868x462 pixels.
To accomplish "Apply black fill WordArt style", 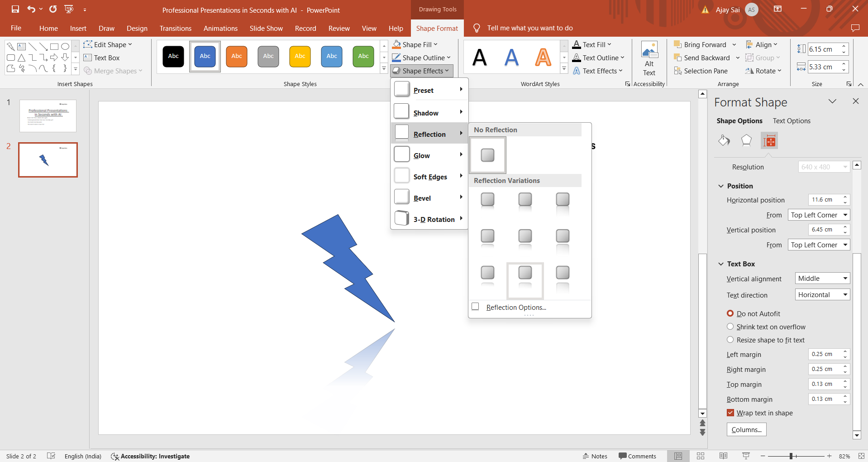I will [480, 57].
